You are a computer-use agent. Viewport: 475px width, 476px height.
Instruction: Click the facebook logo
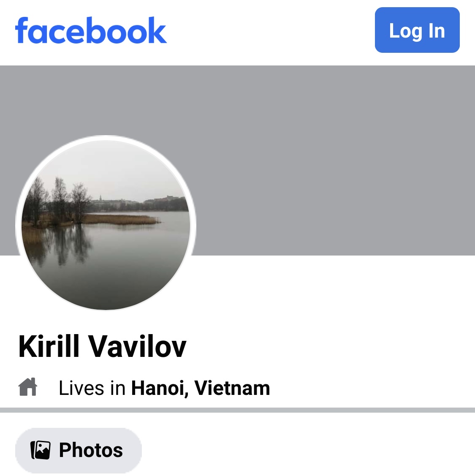click(x=91, y=30)
